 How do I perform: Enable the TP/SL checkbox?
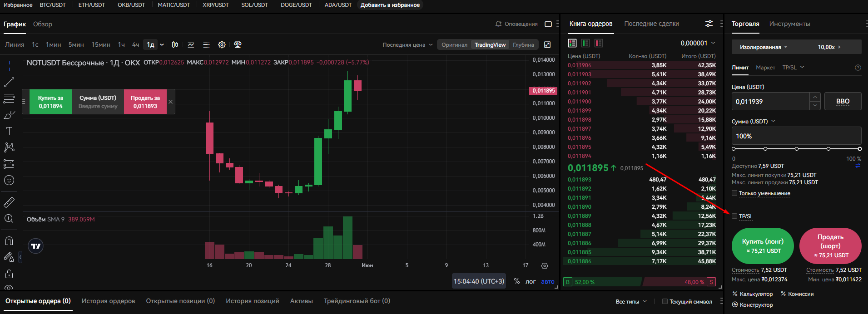click(734, 216)
